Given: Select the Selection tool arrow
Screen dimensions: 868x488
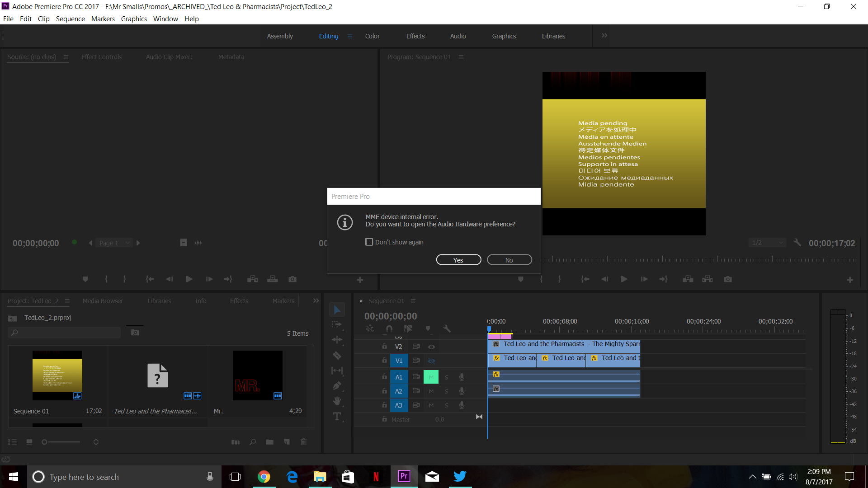Looking at the screenshot, I should coord(337,310).
